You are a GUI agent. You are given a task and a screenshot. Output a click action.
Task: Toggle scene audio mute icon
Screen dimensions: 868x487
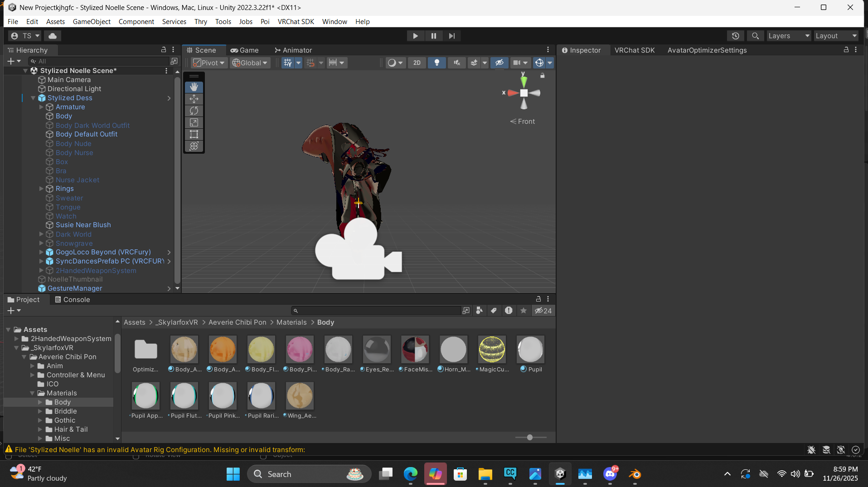coord(457,63)
